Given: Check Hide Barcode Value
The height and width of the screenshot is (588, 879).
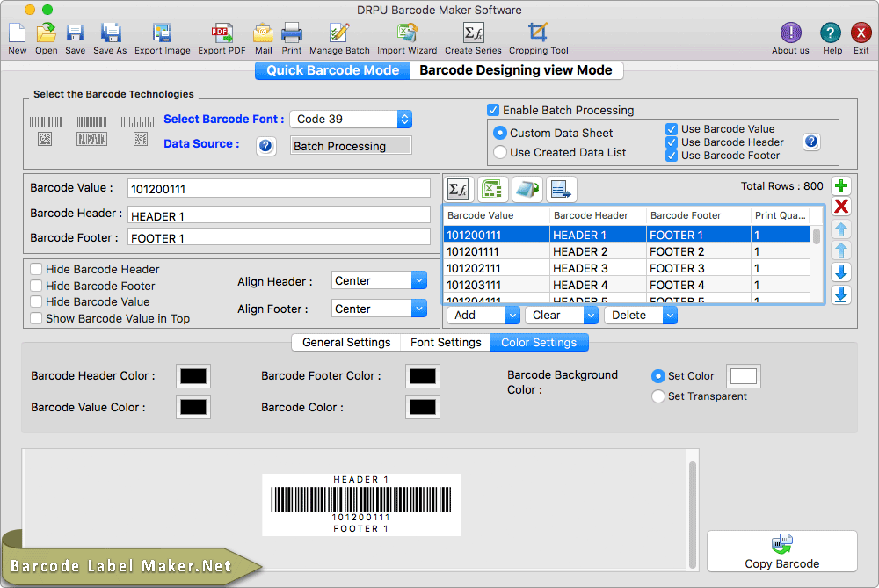Looking at the screenshot, I should point(36,301).
